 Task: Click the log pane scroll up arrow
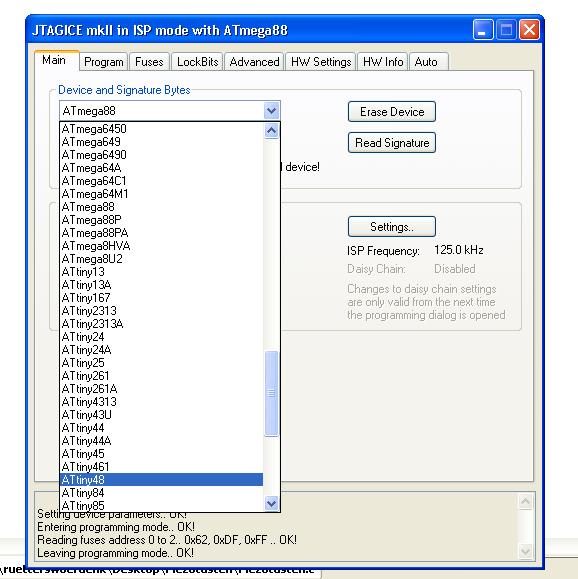[x=526, y=501]
